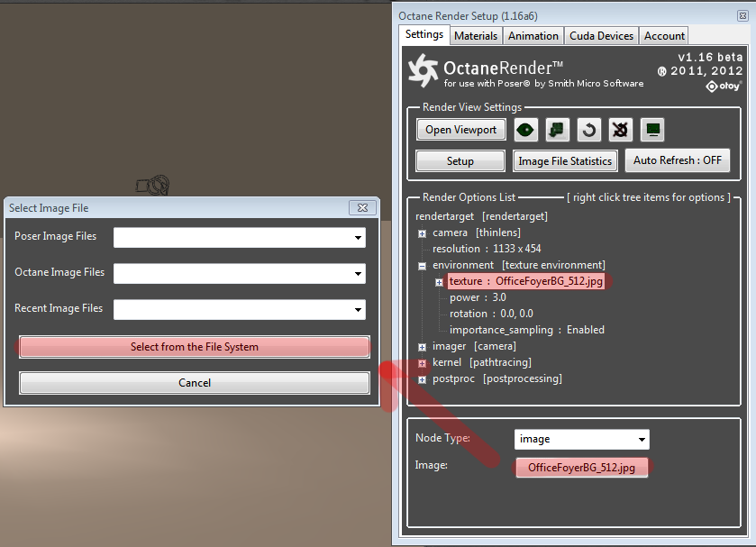
Task: Switch to the Materials tab
Action: [x=476, y=36]
